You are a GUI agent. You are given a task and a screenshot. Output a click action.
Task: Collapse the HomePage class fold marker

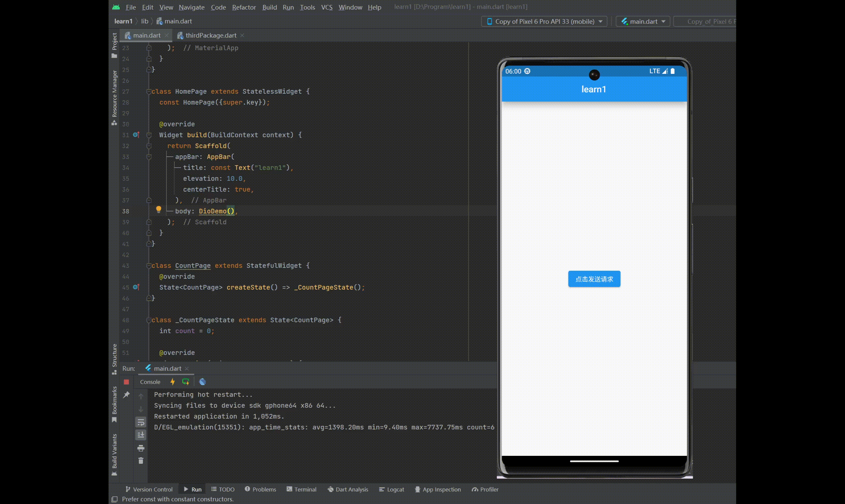pyautogui.click(x=149, y=91)
